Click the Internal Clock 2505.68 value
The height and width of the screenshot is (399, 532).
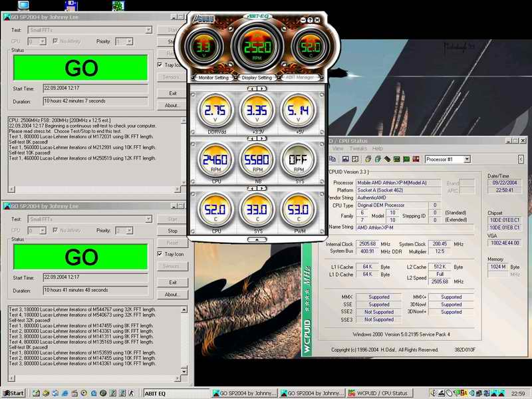[368, 244]
